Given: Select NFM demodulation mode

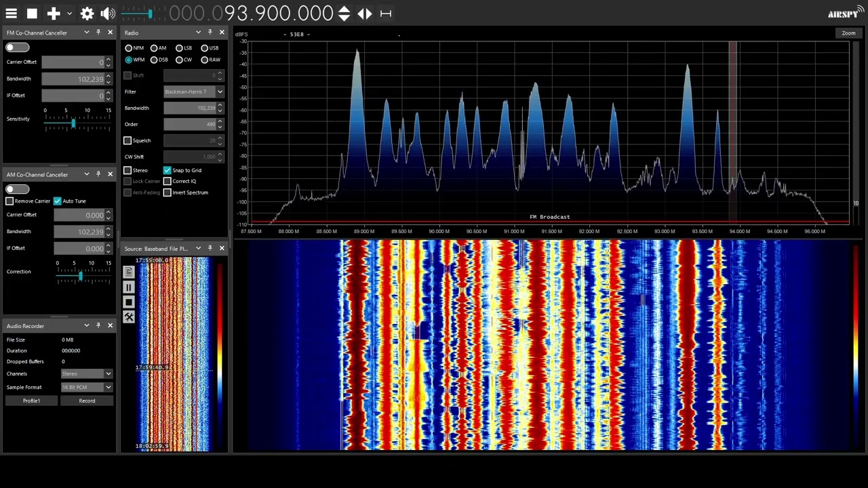Looking at the screenshot, I should (129, 48).
